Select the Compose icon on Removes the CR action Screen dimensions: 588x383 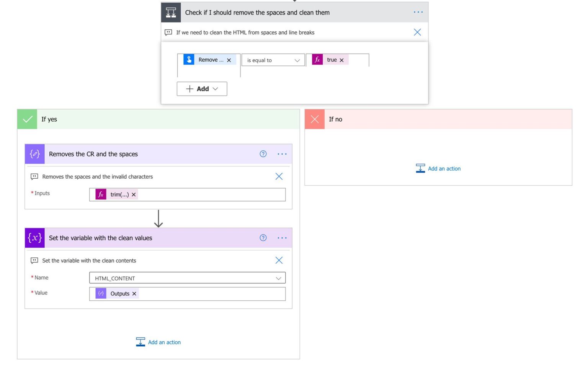[34, 154]
